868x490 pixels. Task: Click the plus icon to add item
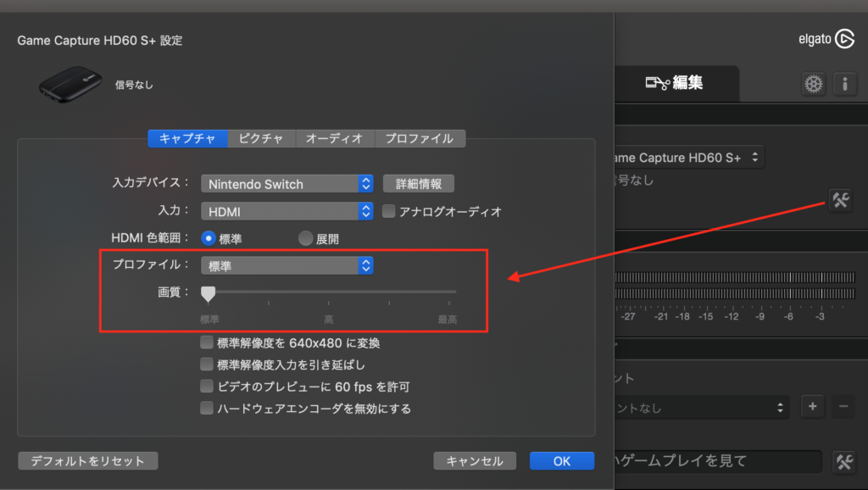click(x=812, y=406)
